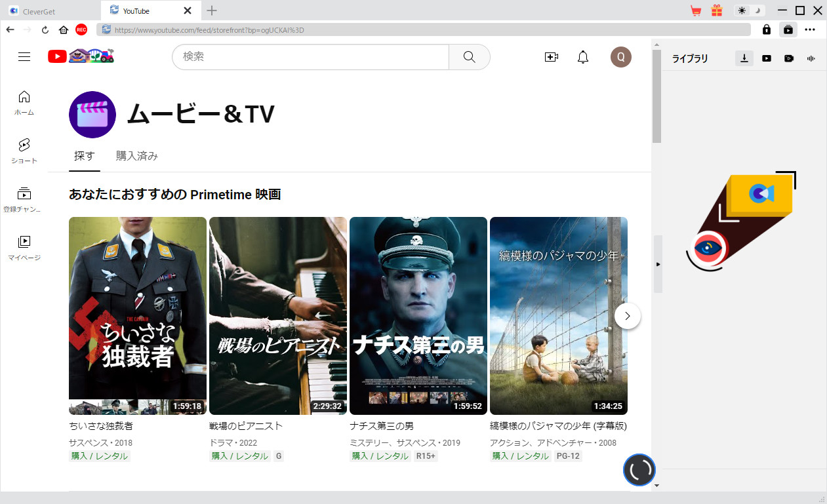Open the library download tab icon
Image resolution: width=827 pixels, height=504 pixels.
tap(744, 58)
